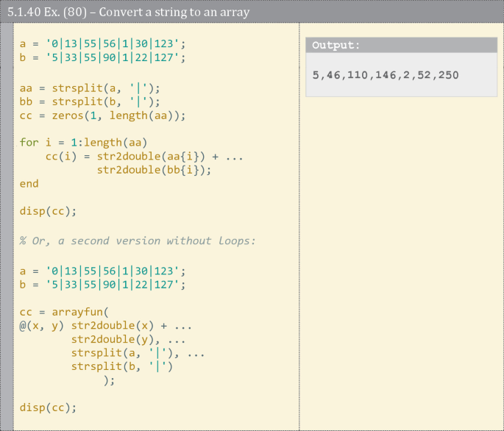The width and height of the screenshot is (504, 431).
Task: Click the first 'disp(cc);' statement
Action: click(x=48, y=210)
